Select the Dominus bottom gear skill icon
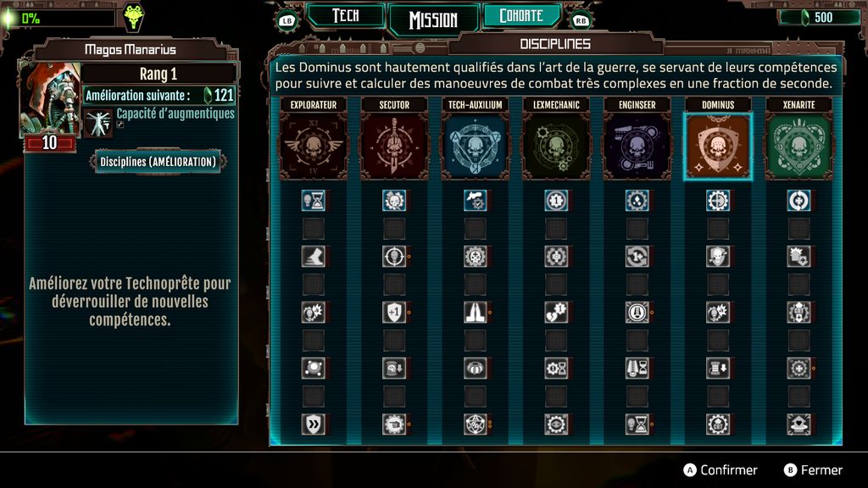 718,424
